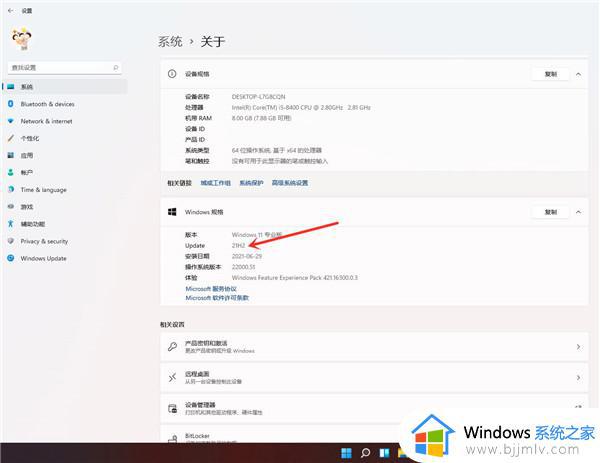
Task: Click the Network wifi icon in sidebar
Action: coord(11,121)
